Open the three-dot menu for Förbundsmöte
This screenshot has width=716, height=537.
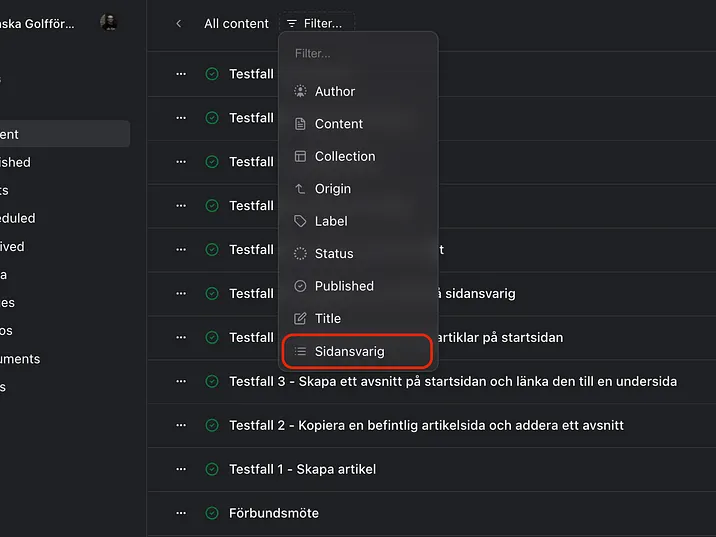click(181, 513)
